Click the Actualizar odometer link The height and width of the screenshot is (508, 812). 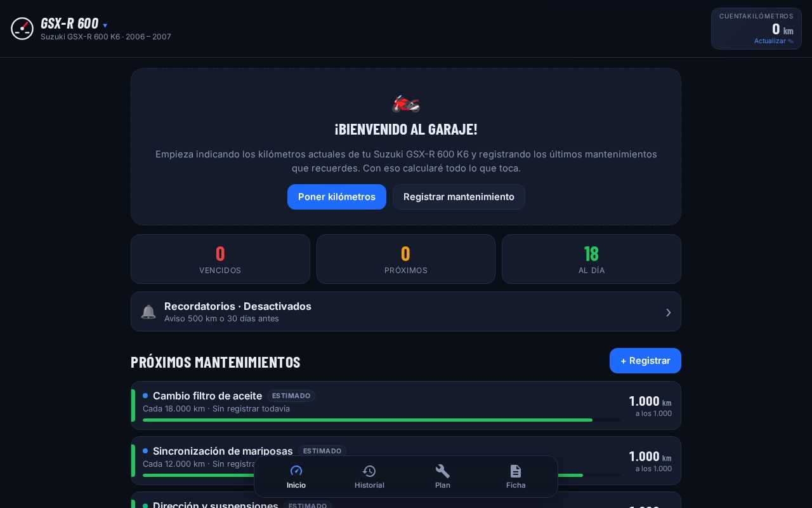coord(774,41)
